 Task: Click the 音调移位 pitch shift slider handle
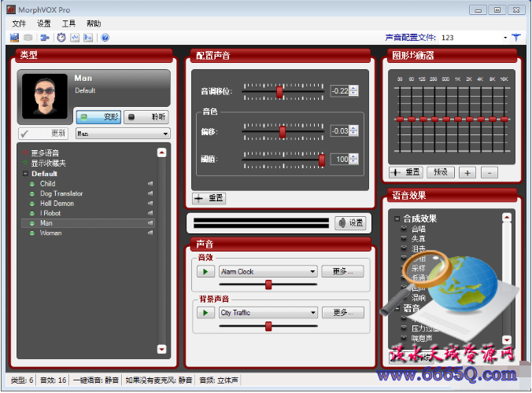279,91
